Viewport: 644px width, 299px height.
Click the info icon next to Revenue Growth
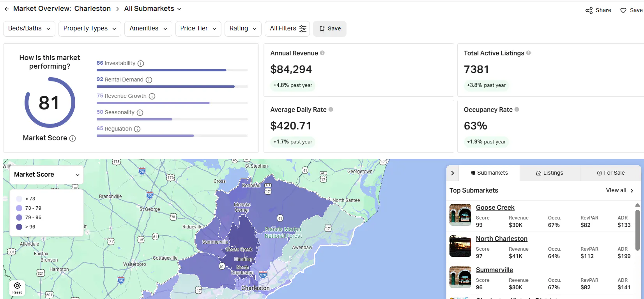click(x=152, y=96)
